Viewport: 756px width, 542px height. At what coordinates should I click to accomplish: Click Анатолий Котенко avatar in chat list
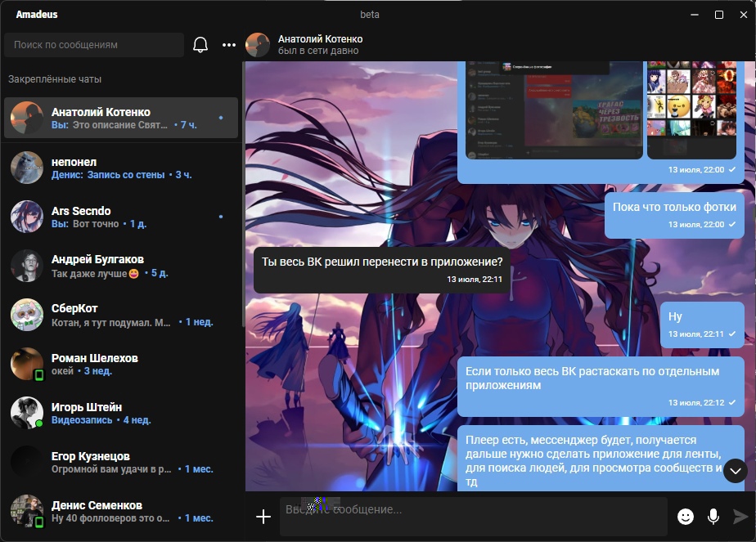click(x=27, y=118)
